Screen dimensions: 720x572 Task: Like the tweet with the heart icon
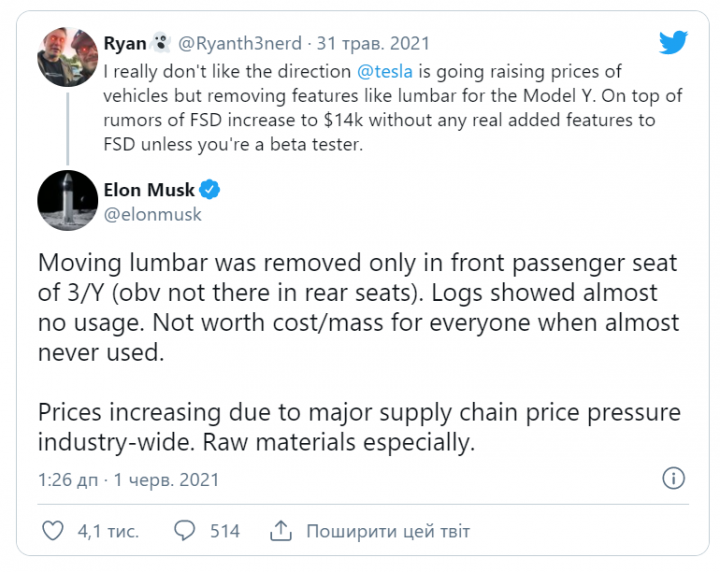(53, 531)
